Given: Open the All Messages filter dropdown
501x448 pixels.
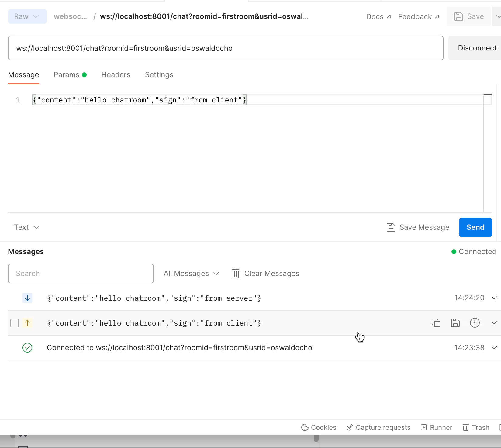Looking at the screenshot, I should coord(191,274).
